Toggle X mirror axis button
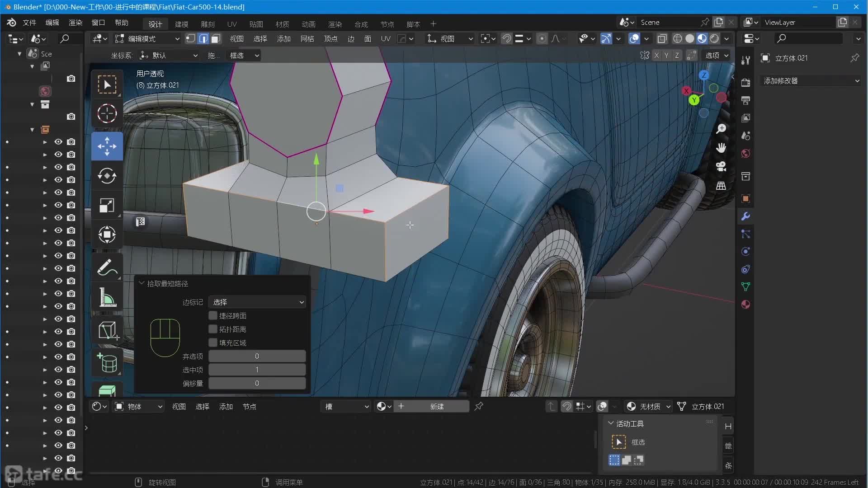Viewport: 868px width, 488px height. [656, 55]
